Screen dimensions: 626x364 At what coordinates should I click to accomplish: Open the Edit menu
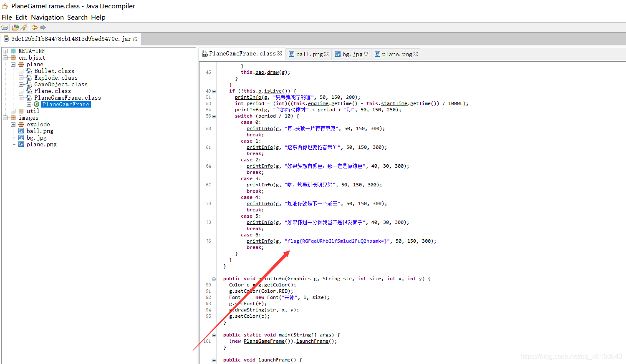[21, 17]
